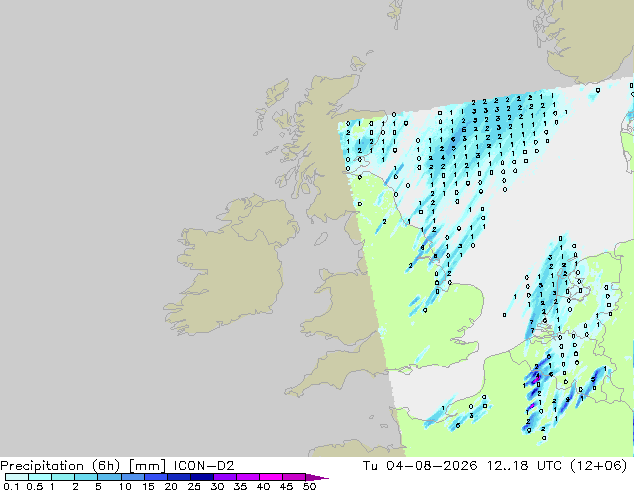
Task: Click the 'ICON-D2' model name text
Action: (204, 466)
